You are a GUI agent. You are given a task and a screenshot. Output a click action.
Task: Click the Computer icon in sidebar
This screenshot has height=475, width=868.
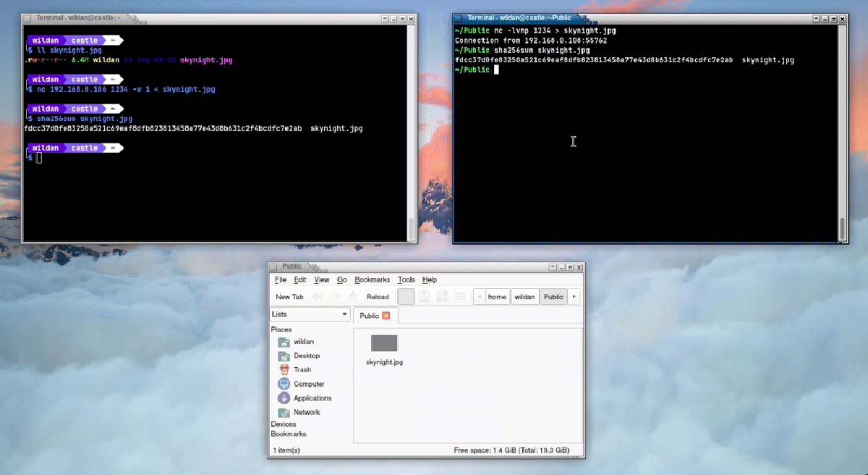coord(284,384)
